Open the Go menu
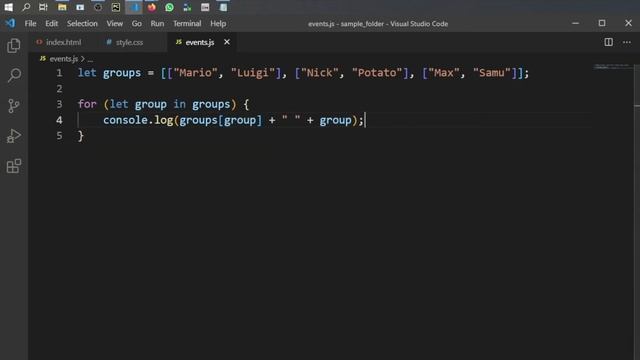The width and height of the screenshot is (640, 360). coord(137,24)
